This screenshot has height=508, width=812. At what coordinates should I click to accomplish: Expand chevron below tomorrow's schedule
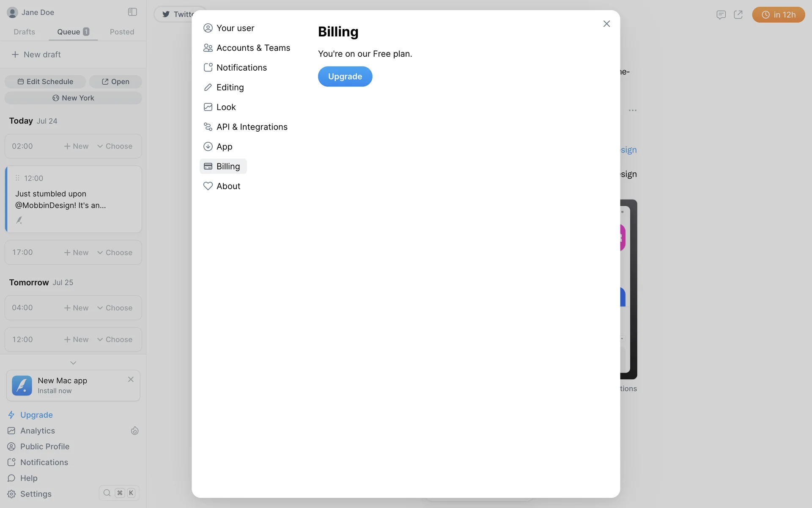73,363
